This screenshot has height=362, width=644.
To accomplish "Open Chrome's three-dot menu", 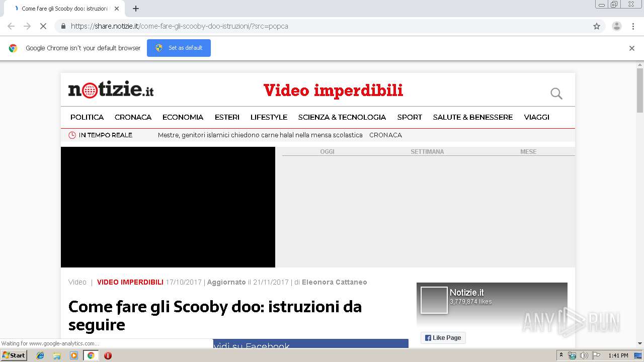I will [633, 26].
